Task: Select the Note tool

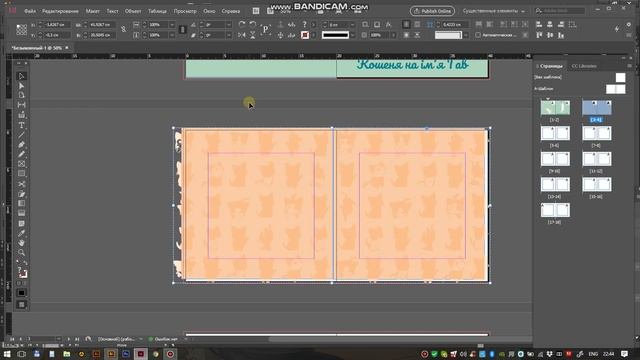Action: click(x=21, y=223)
